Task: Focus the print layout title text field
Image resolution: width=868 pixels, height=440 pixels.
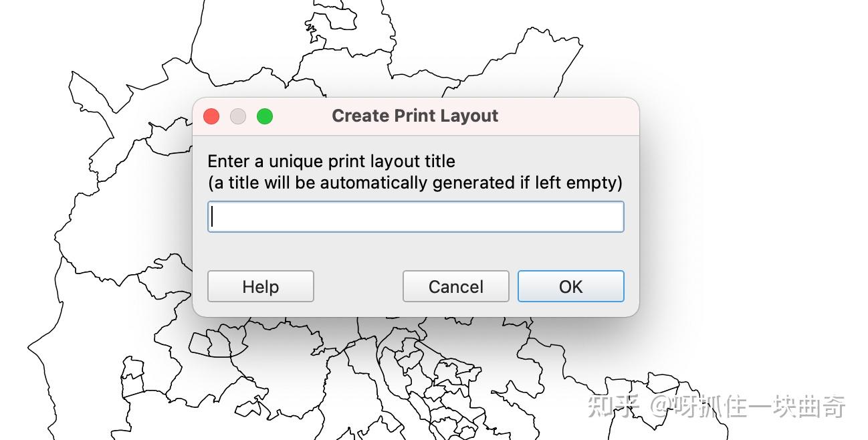Action: point(415,217)
